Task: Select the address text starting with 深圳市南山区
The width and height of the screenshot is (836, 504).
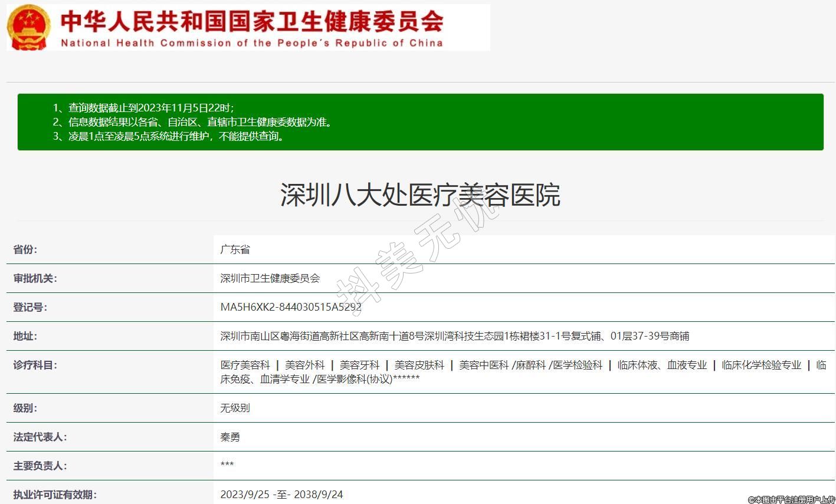Action: [x=454, y=336]
